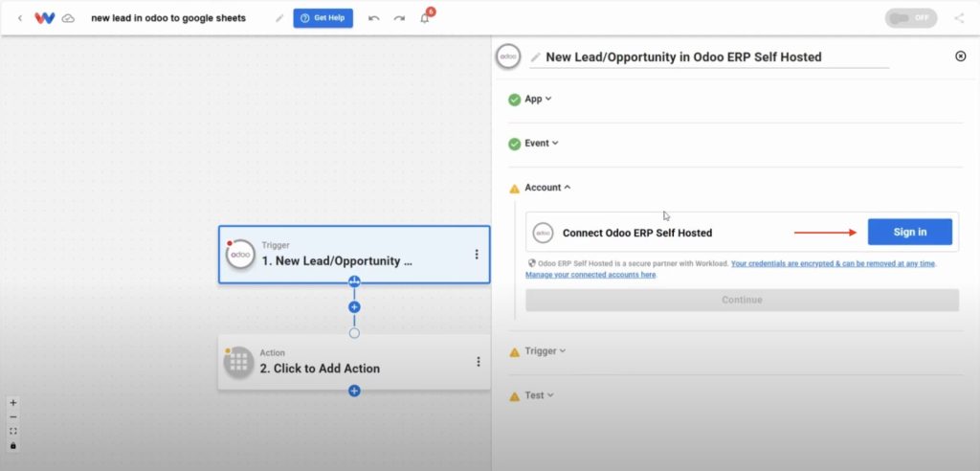This screenshot has width=980, height=471.
Task: Click the Sign in button
Action: [910, 232]
